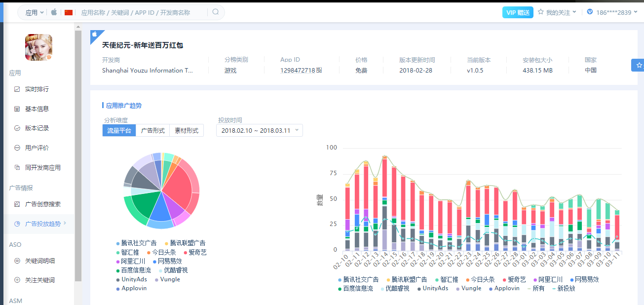
Task: Open 用户评价 in the sidebar
Action: 37,148
